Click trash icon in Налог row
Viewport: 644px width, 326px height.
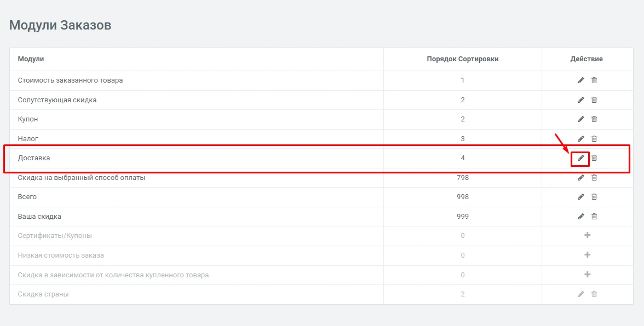coord(594,139)
